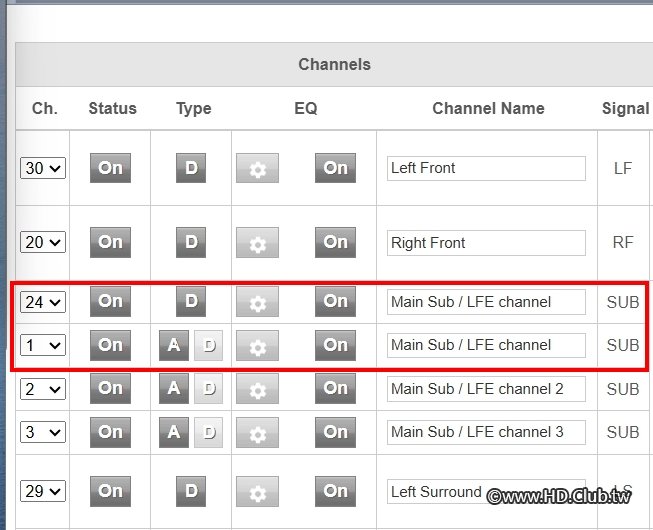653x530 pixels.
Task: Select digital type D on channel 1 row
Action: click(208, 346)
